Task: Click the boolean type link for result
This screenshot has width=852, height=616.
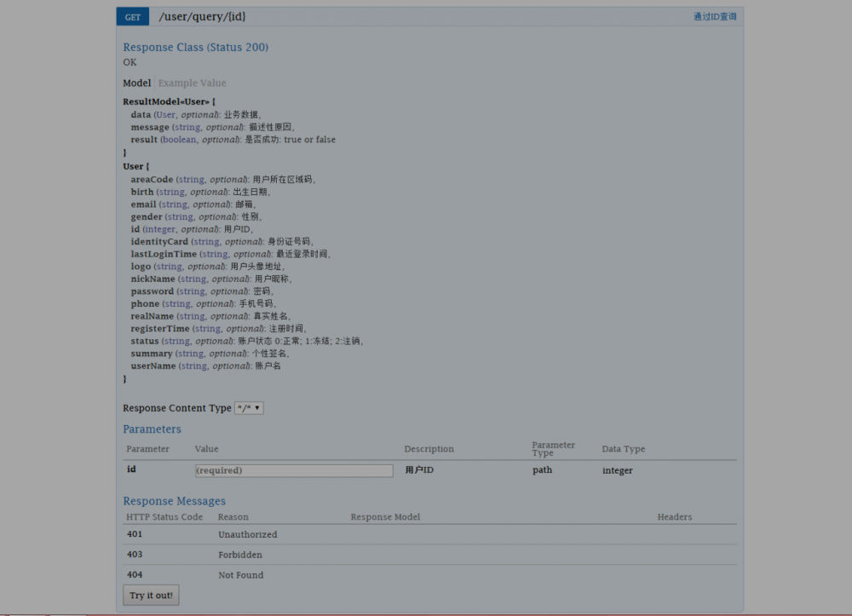Action: 179,139
